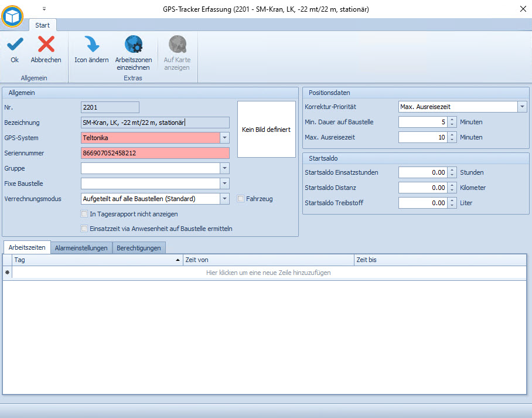Viewport: 532px width, 418px height.
Task: Increase Startsaldo Distanz value
Action: 452,185
